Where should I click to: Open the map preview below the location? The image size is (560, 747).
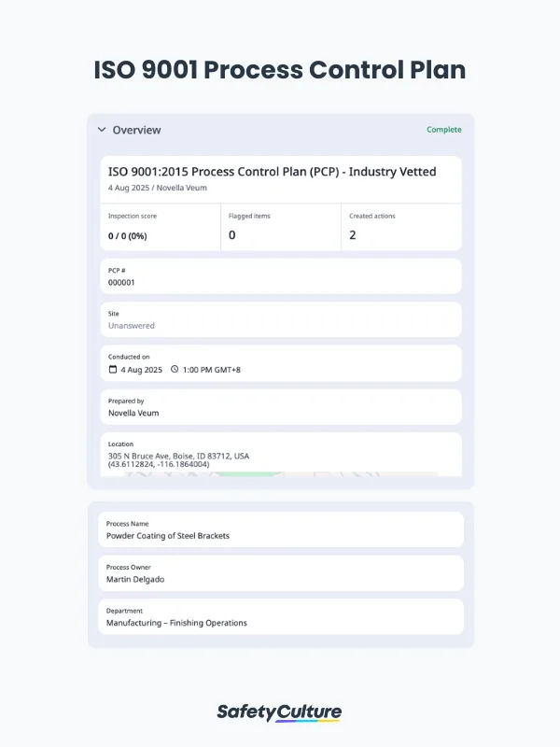pyautogui.click(x=281, y=473)
